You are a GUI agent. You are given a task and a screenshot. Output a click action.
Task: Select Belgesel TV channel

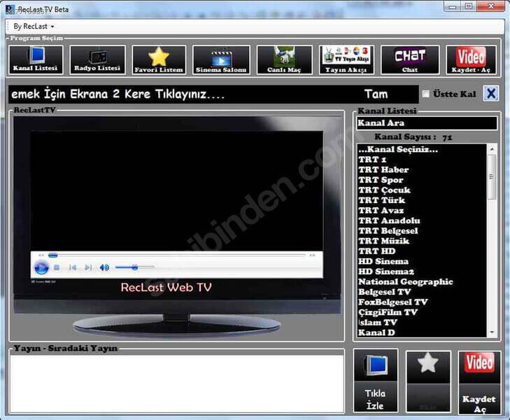tap(422, 292)
